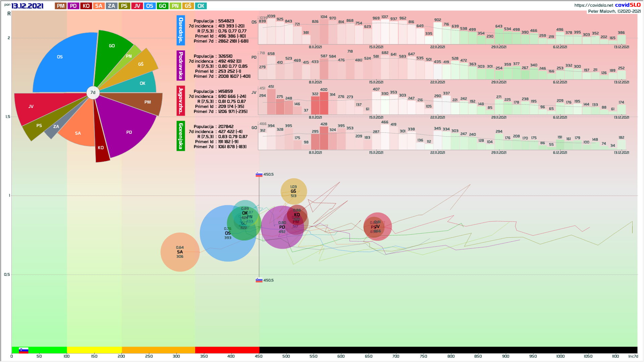The width and height of the screenshot is (644, 362).
Task: Select the Podravska region tab
Action: [x=181, y=66]
